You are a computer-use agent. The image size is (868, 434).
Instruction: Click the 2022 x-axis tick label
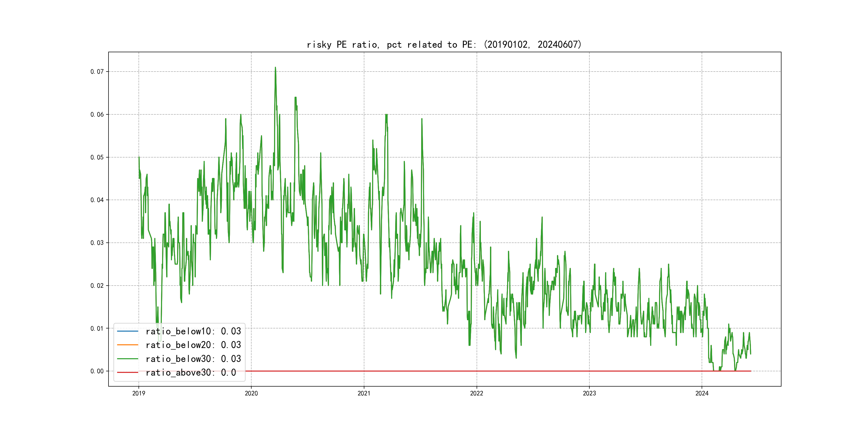click(x=476, y=393)
